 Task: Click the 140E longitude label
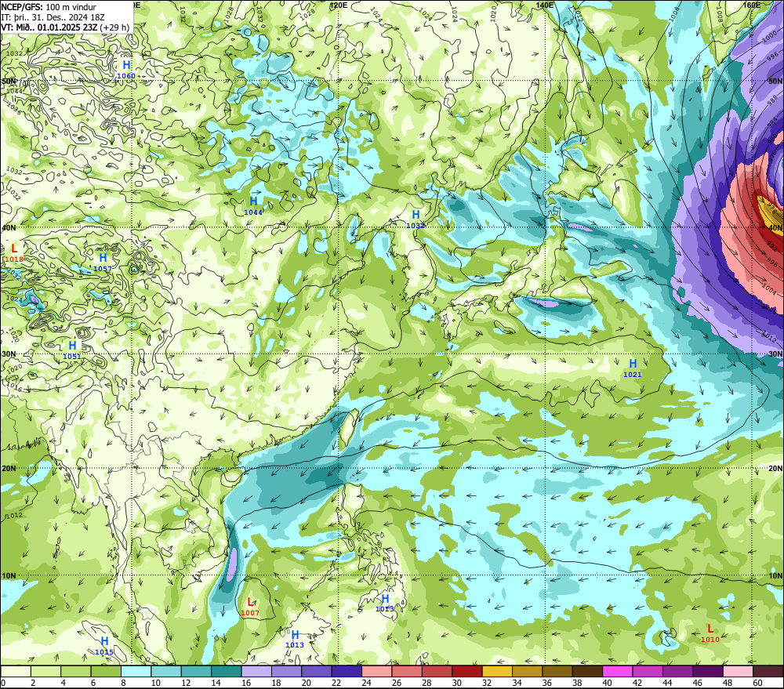coord(545,5)
